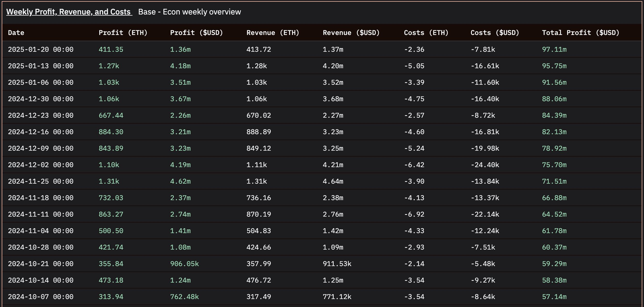Click the 906.05k profit USD cell
This screenshot has height=307, width=644.
[184, 264]
